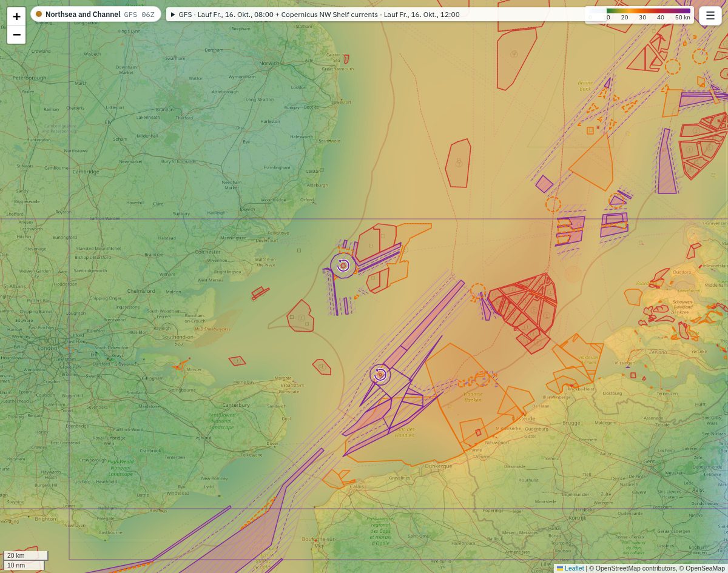Image resolution: width=728 pixels, height=573 pixels.
Task: Click the Margate label
Action: coord(283,378)
